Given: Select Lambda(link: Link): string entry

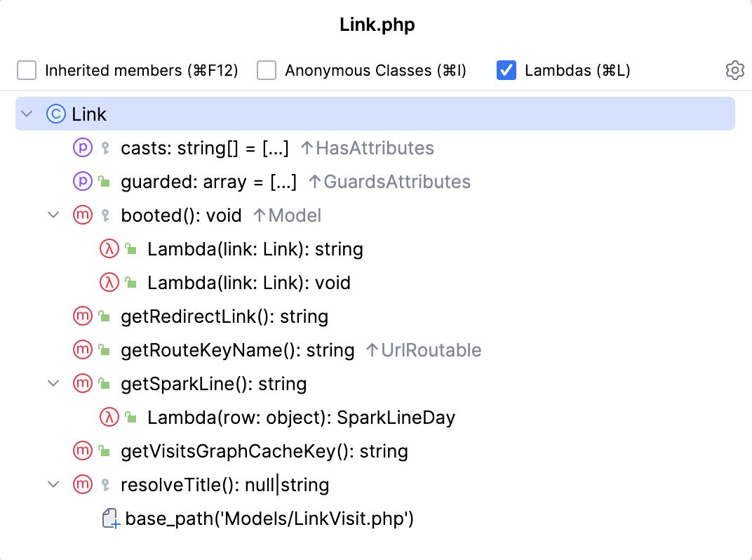Looking at the screenshot, I should pos(255,249).
